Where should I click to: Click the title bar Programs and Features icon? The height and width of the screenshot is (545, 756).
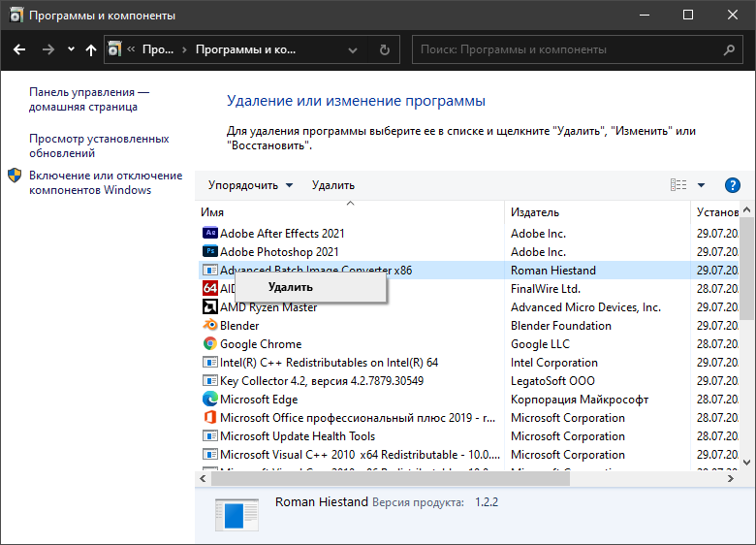[x=16, y=15]
